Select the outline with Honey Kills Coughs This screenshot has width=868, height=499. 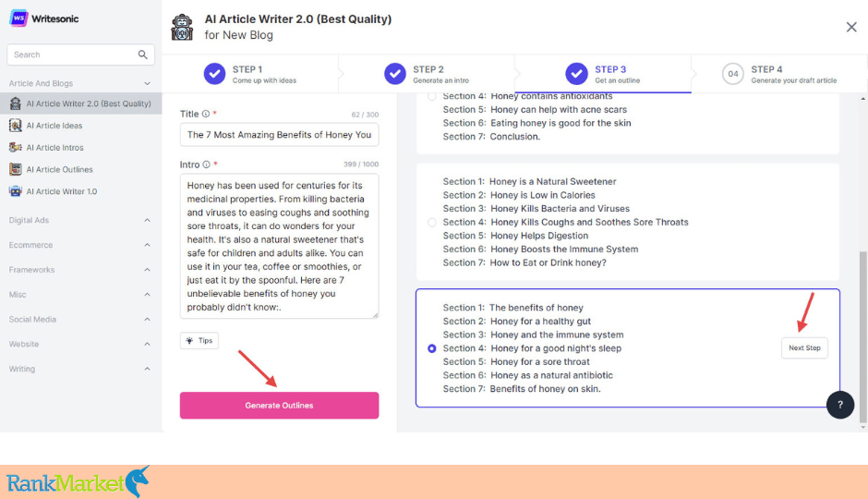(432, 222)
